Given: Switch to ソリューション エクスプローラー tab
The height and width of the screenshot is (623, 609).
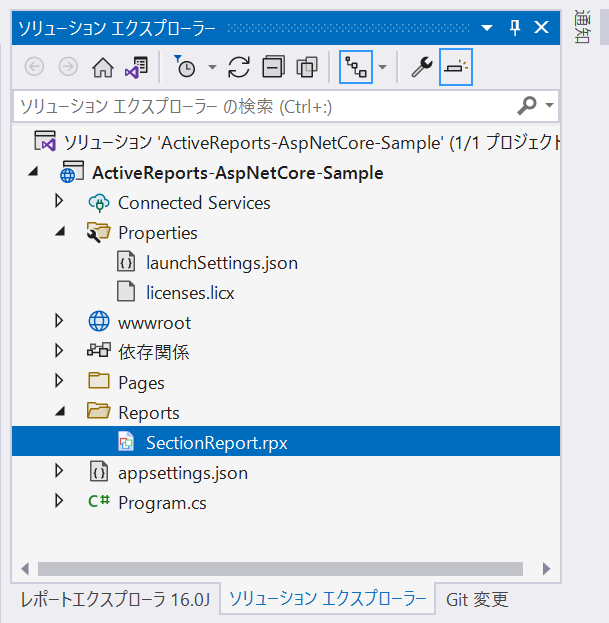Looking at the screenshot, I should click(x=328, y=598).
